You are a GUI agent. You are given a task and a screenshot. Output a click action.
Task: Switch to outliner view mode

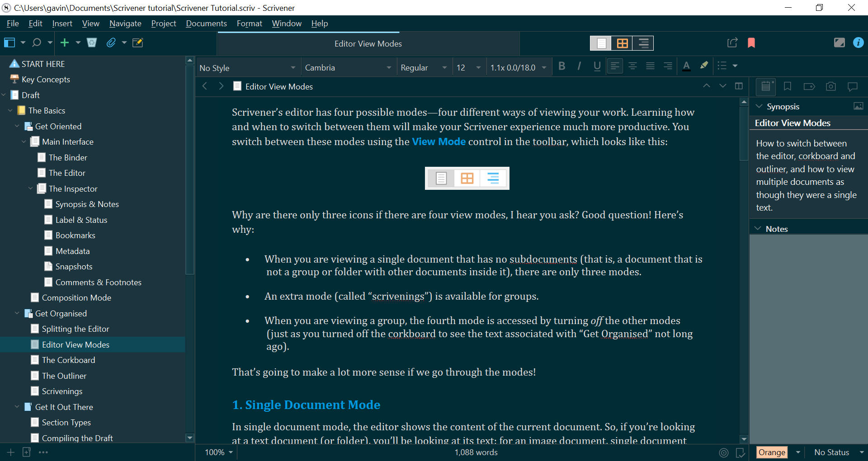click(643, 43)
